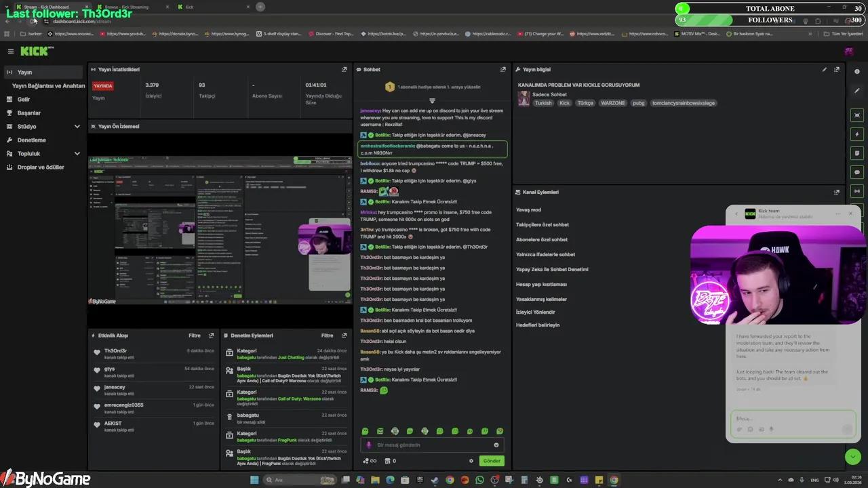
Task: Open Yayın Bağlantısı ve Anahtarı link
Action: (48, 86)
